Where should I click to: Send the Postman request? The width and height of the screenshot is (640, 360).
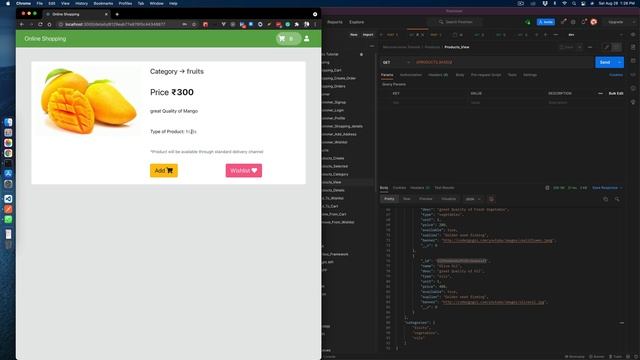605,62
